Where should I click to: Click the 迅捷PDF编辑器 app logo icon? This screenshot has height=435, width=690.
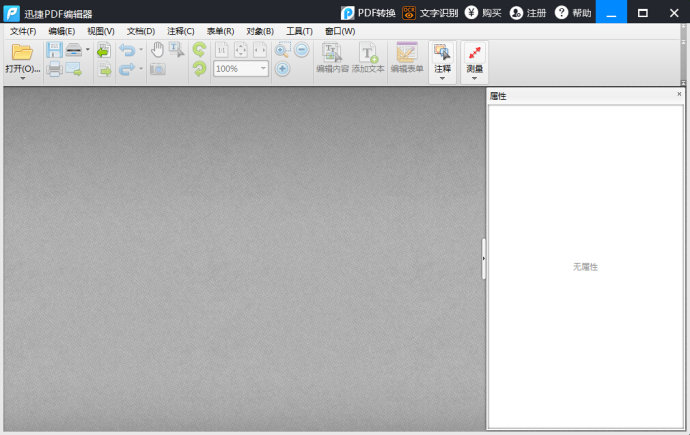point(11,13)
